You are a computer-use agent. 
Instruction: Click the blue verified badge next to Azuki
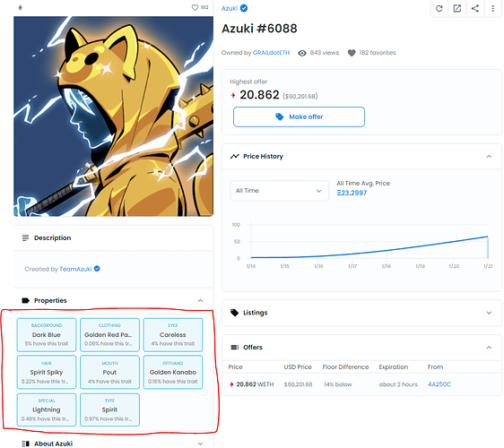[x=244, y=8]
